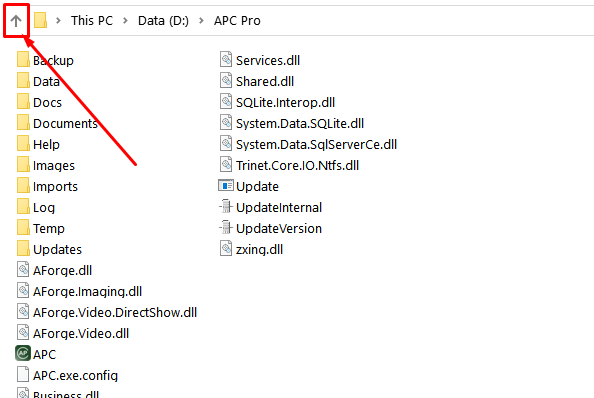The image size is (594, 398).
Task: Click the APC.exe.config file icon
Action: pyautogui.click(x=23, y=375)
